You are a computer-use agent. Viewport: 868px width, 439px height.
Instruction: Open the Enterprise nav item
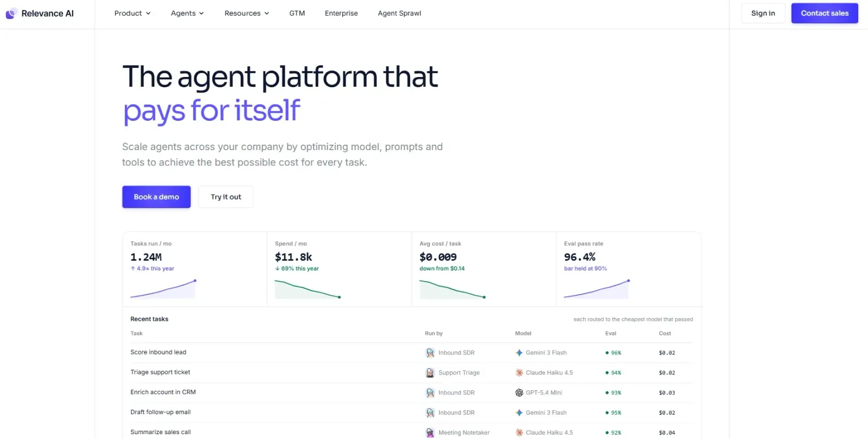pos(341,14)
